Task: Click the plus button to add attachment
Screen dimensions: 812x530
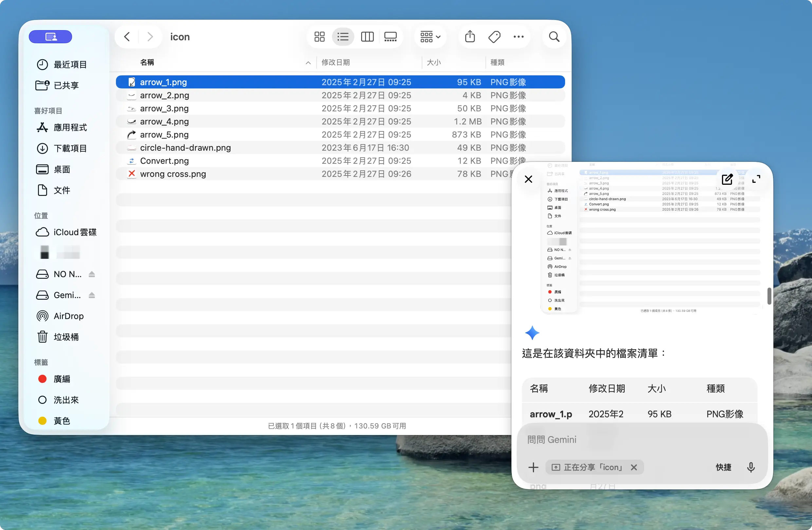Action: click(x=533, y=467)
